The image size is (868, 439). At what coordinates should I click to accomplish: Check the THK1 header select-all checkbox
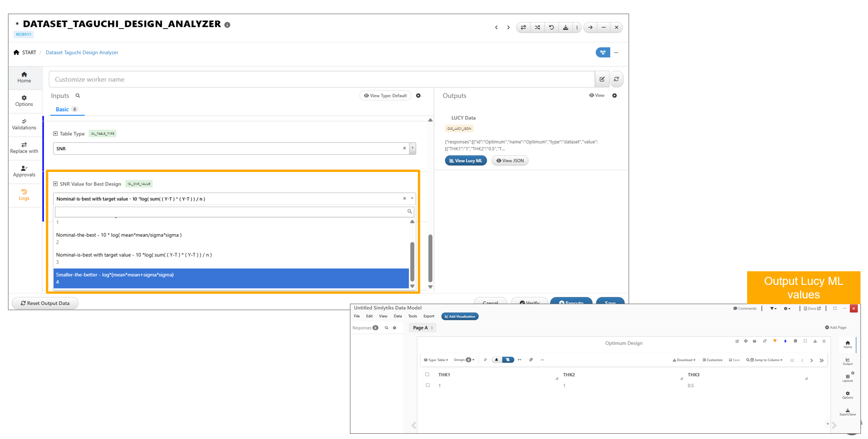pos(427,374)
